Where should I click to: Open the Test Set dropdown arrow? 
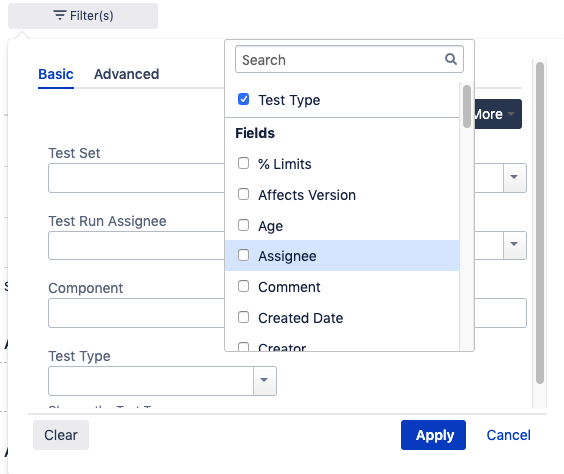coord(514,177)
